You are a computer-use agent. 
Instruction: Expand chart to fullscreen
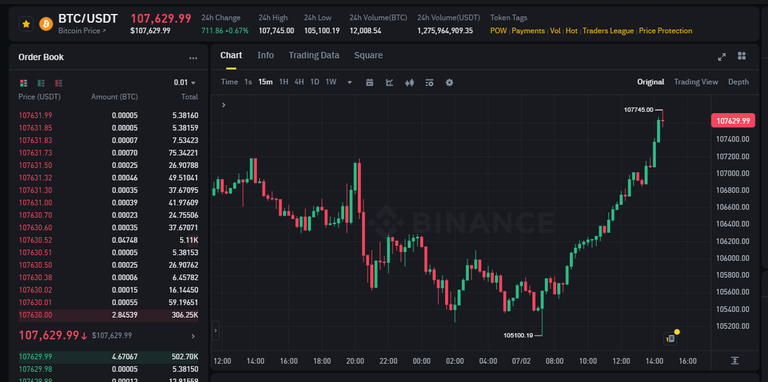tap(721, 57)
